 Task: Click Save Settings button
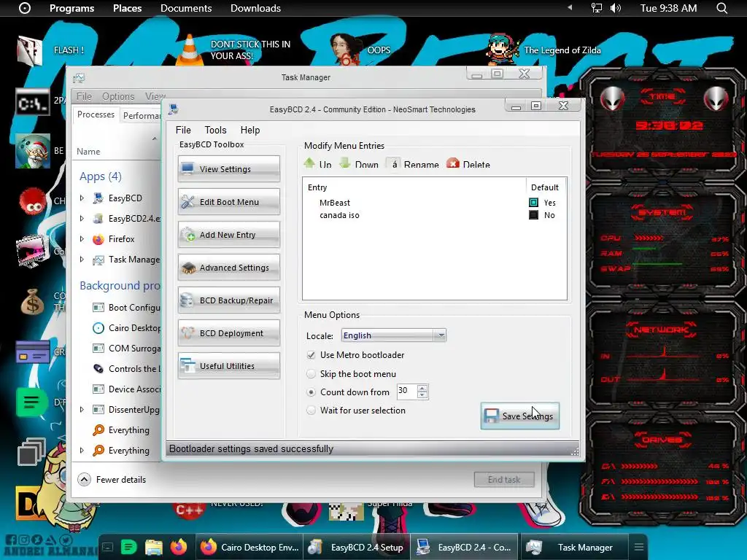[x=519, y=416]
